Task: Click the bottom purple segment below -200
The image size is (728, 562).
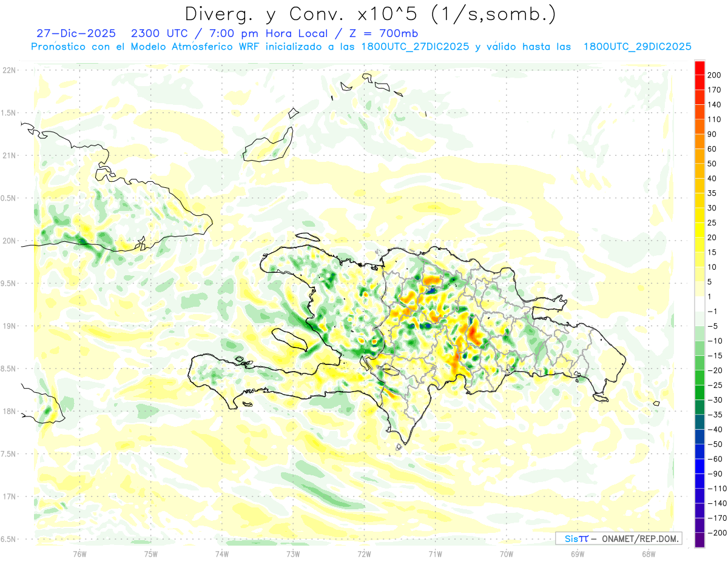Action: tap(700, 540)
